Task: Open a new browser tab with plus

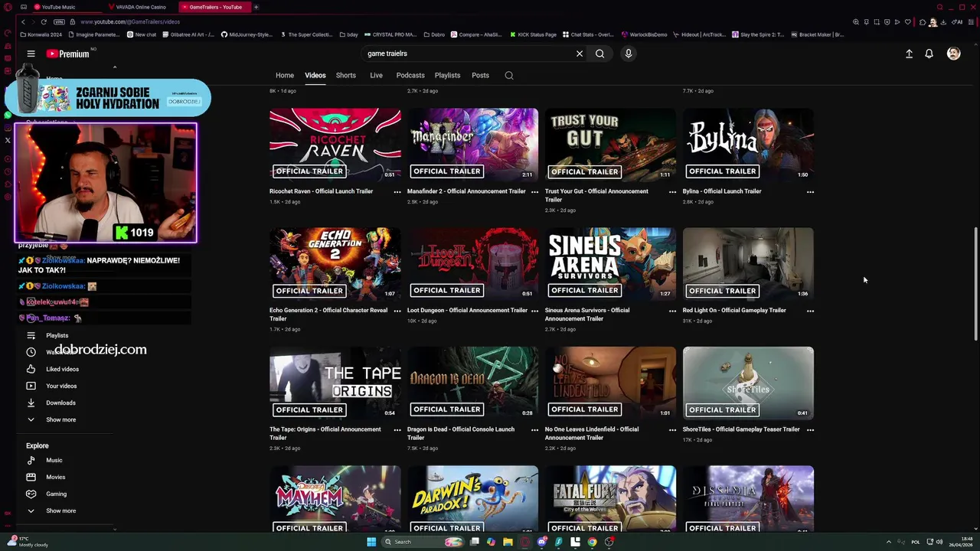Action: pos(256,7)
